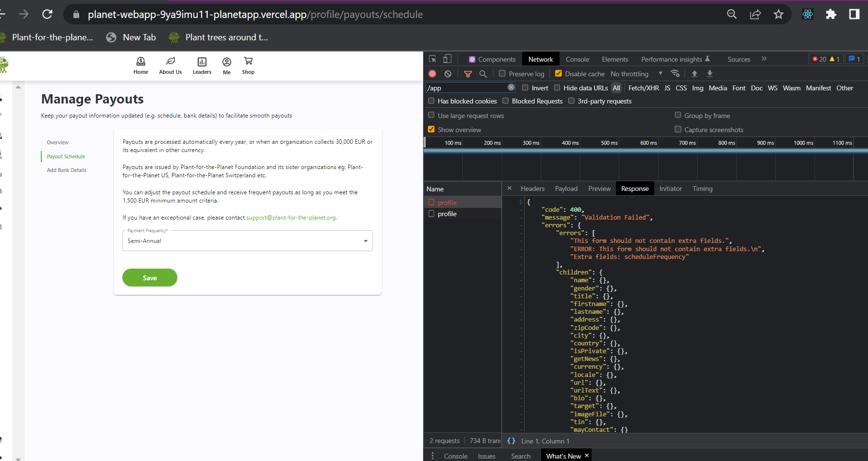Open the Preview request tab

point(599,188)
